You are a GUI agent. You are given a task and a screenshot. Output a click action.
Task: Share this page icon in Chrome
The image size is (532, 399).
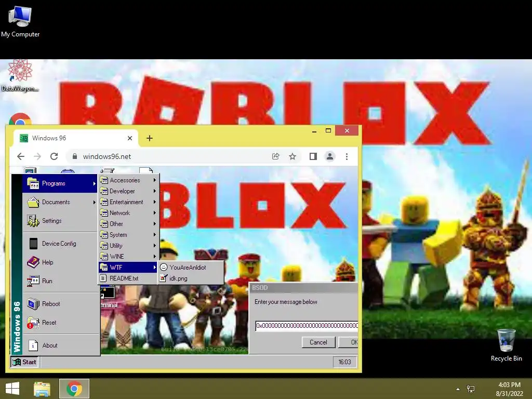tap(275, 156)
